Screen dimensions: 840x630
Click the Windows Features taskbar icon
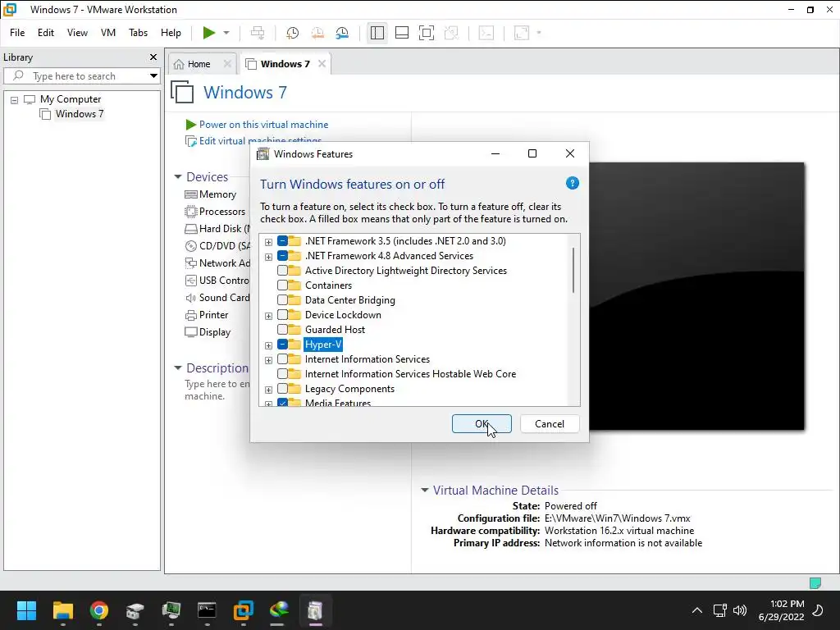coord(315,610)
